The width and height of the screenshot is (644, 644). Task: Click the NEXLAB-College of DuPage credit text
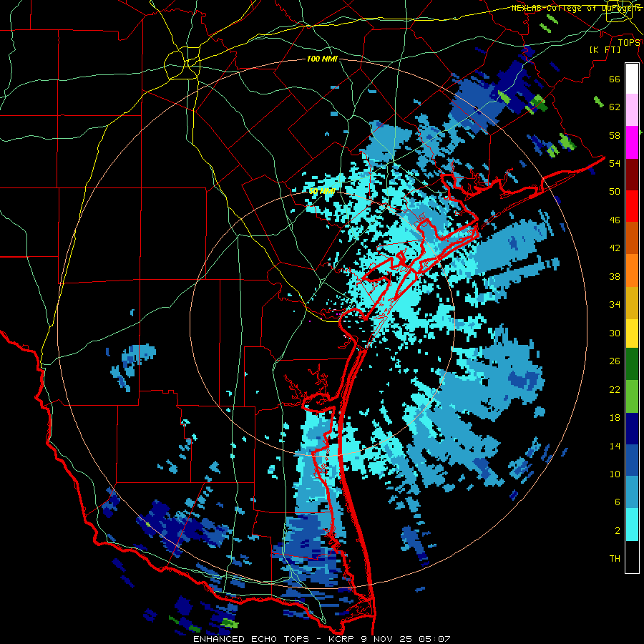576,8
